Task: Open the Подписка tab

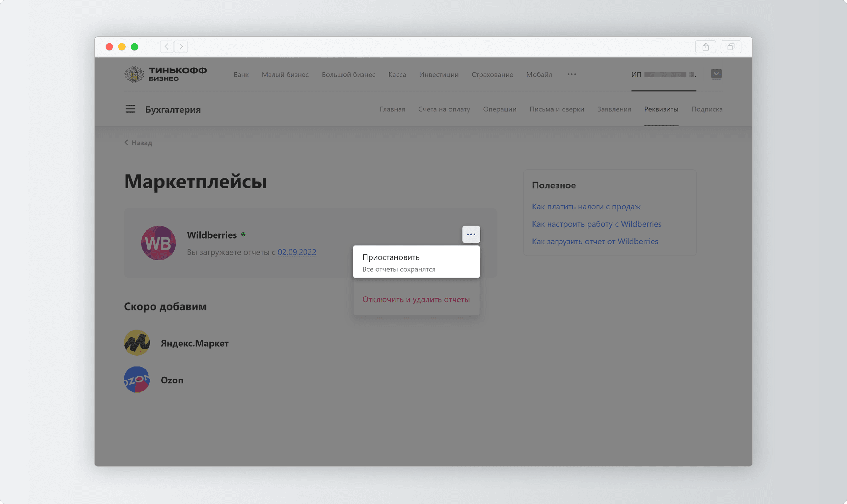Action: pos(707,109)
